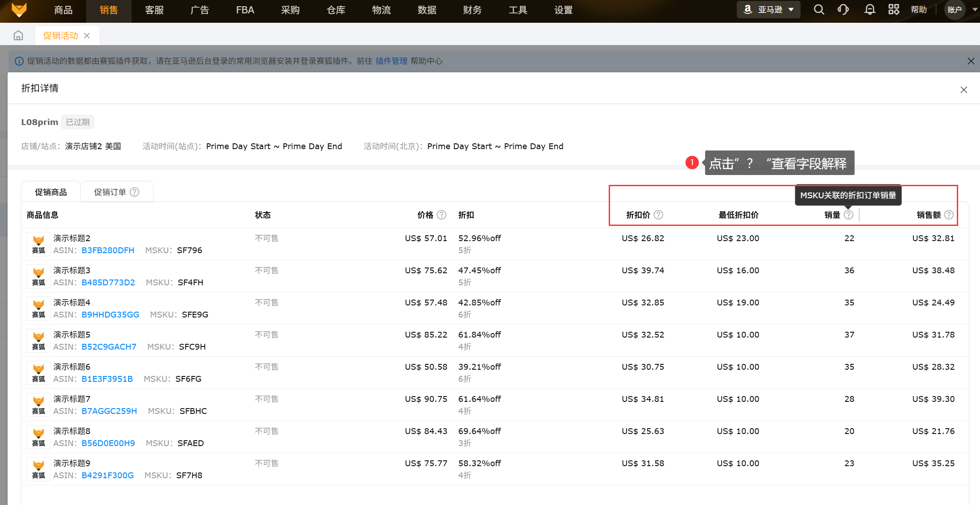Open ASIN link B3FB280DFH
The width and height of the screenshot is (980, 505).
tap(108, 250)
